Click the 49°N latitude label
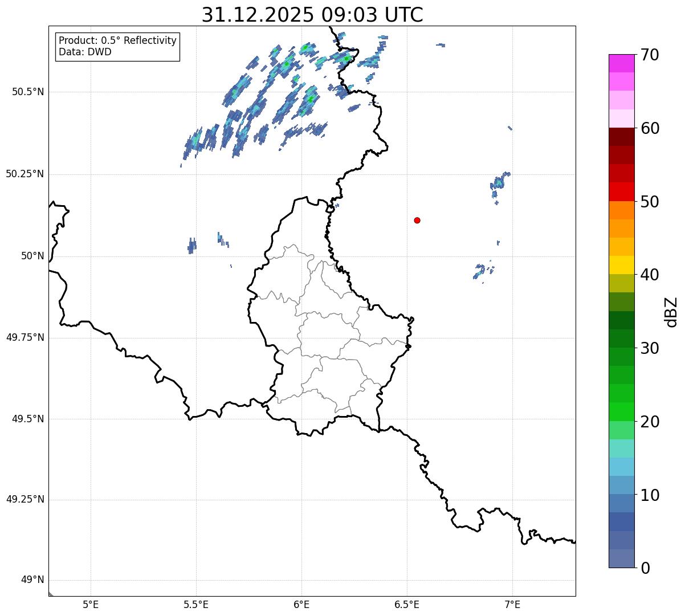 coord(32,580)
